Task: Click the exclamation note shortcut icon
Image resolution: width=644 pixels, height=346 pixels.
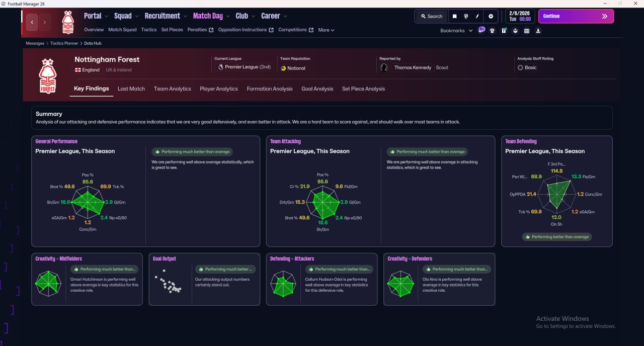Action: tap(504, 31)
